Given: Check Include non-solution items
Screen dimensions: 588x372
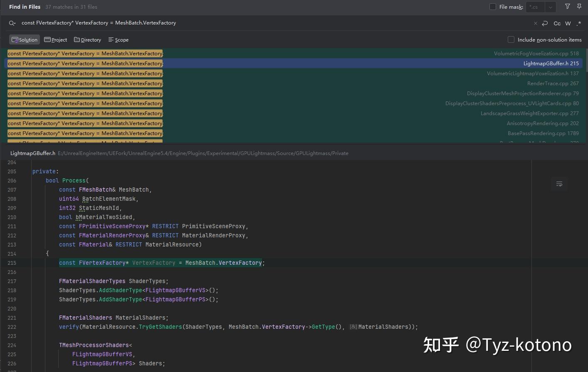Looking at the screenshot, I should click(511, 39).
